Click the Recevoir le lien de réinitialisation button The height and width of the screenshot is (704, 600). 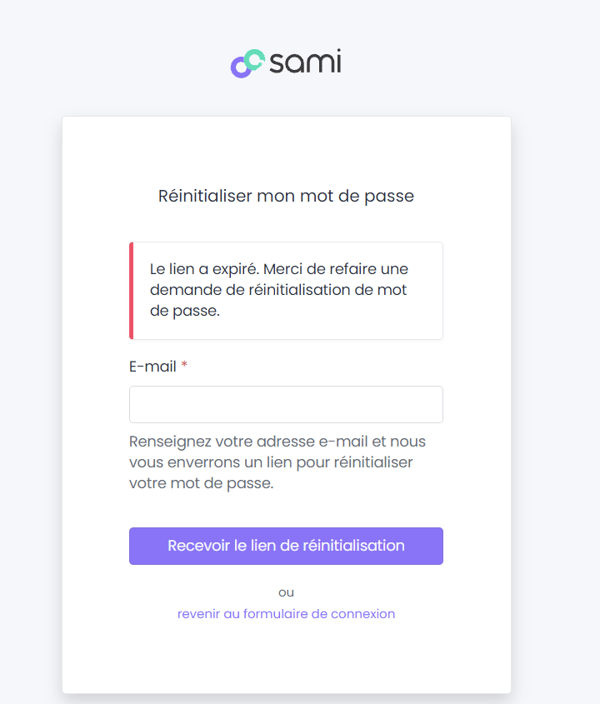(286, 546)
